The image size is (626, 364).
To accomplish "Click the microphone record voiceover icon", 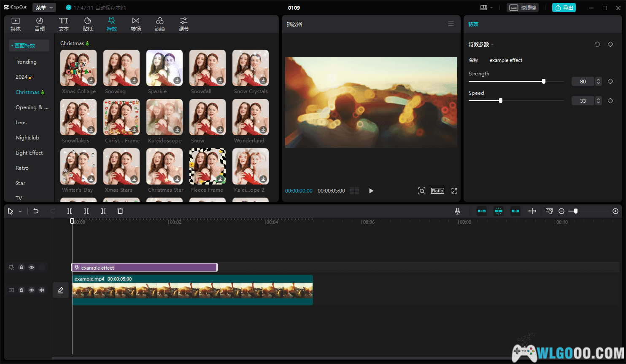I will coord(458,211).
